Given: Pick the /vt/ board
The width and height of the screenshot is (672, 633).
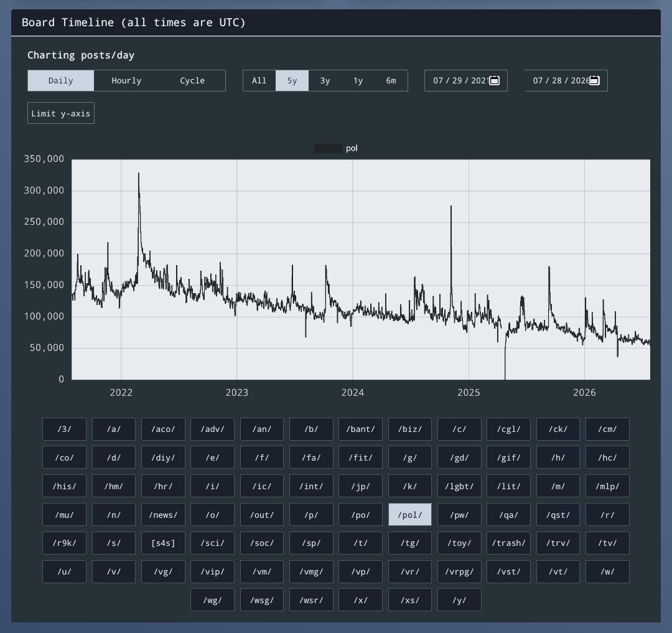Looking at the screenshot, I should [x=558, y=572].
